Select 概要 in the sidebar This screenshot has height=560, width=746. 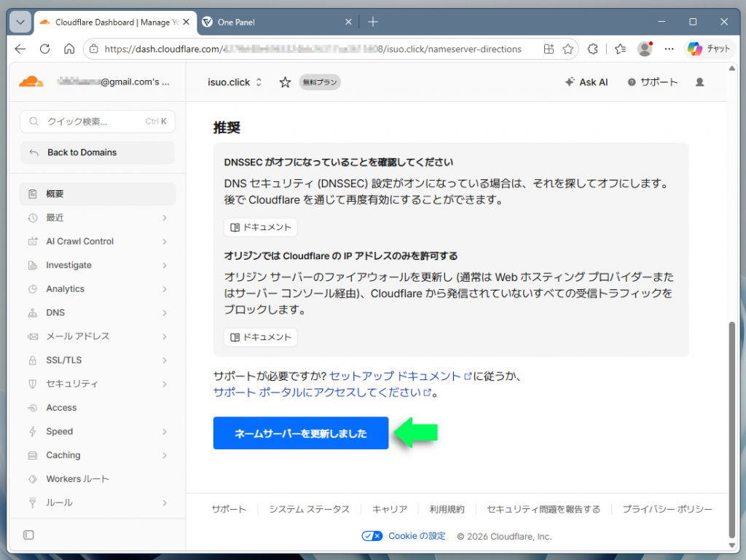pyautogui.click(x=98, y=194)
